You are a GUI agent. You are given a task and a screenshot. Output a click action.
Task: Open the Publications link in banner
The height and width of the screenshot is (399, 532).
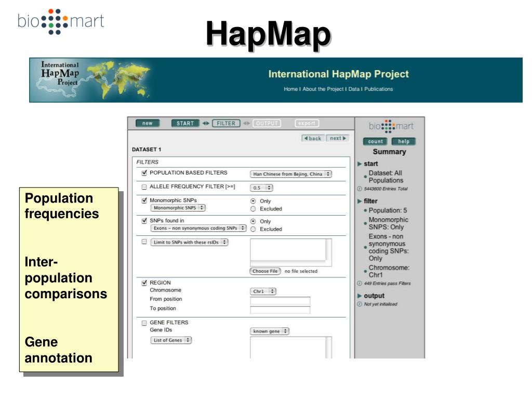click(x=379, y=89)
